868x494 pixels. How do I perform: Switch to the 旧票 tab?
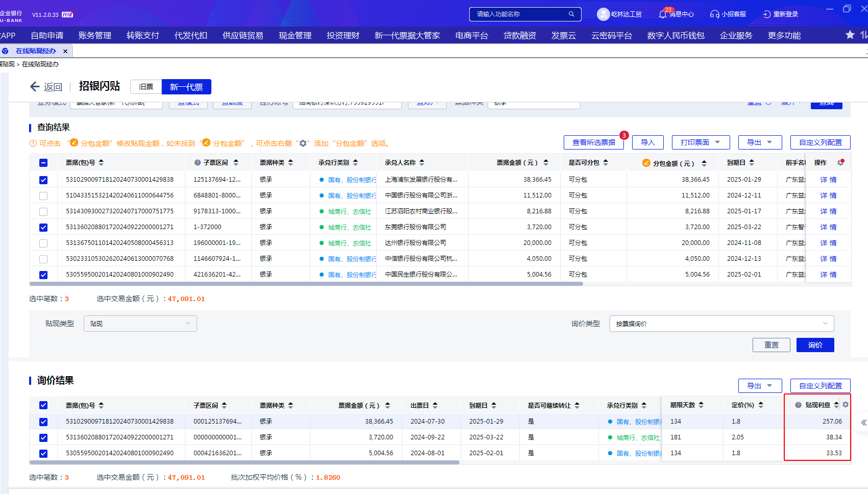(146, 87)
